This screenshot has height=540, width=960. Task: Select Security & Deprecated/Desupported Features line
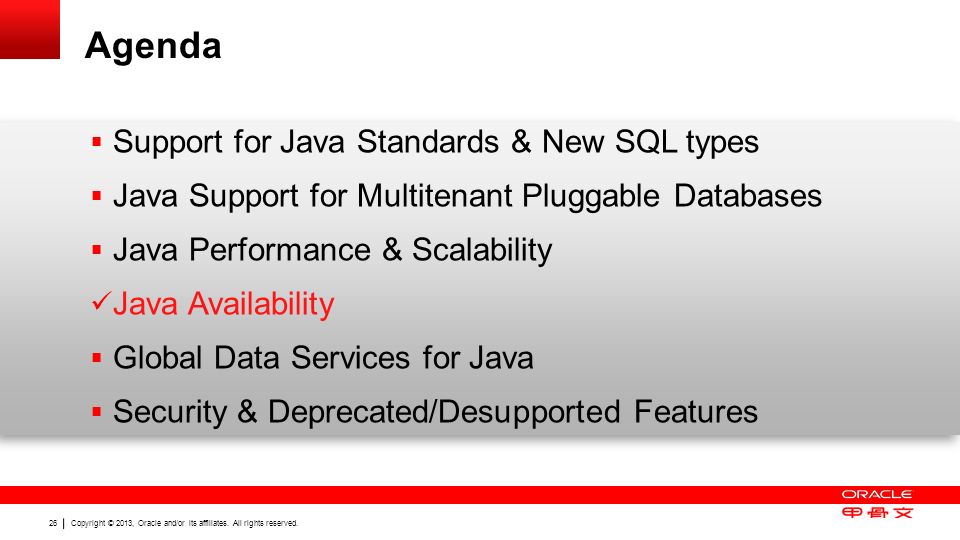435,411
